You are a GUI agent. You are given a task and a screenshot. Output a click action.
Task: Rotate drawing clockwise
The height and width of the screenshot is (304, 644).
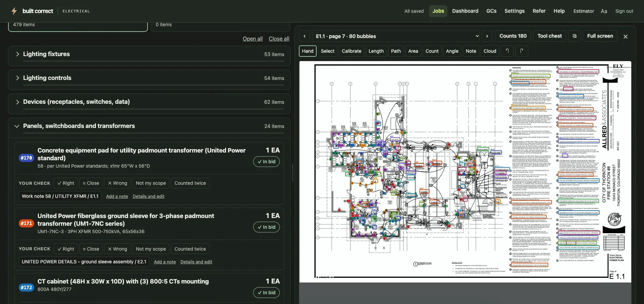tap(522, 51)
